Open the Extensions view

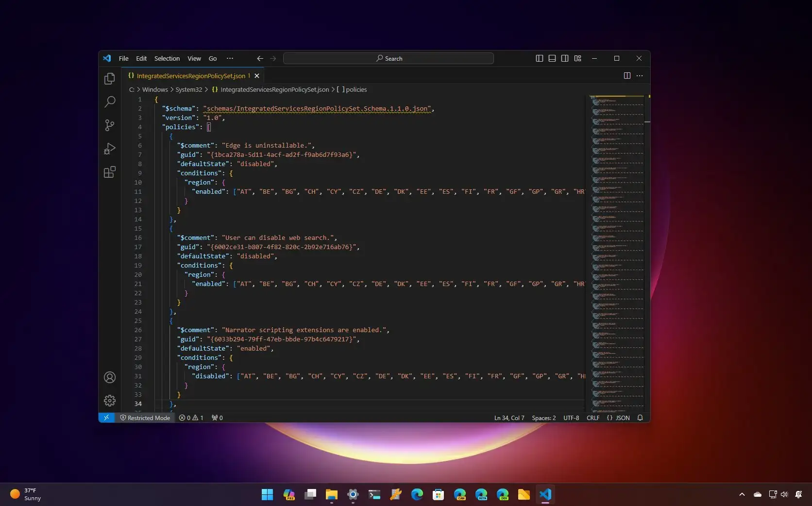(110, 172)
